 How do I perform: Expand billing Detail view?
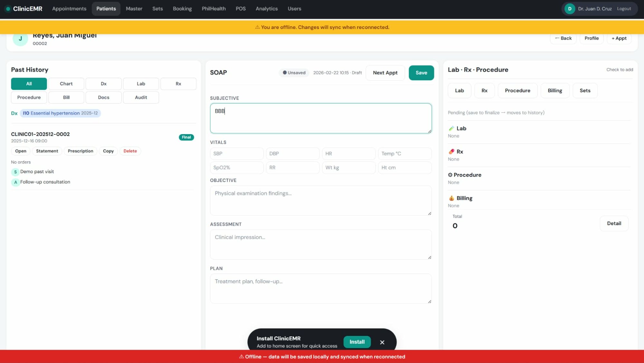[x=614, y=223]
